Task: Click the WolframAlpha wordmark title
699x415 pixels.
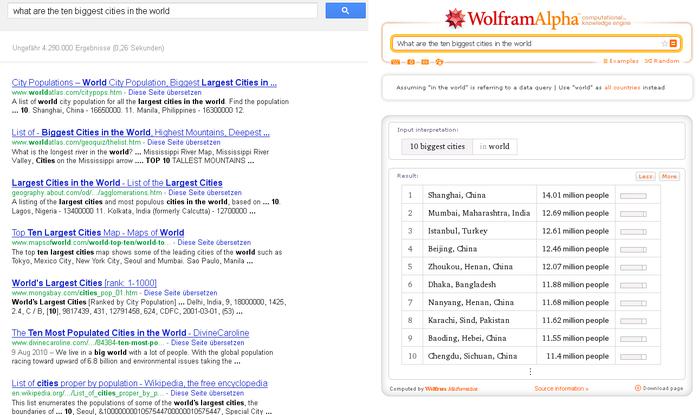Action: pos(523,19)
